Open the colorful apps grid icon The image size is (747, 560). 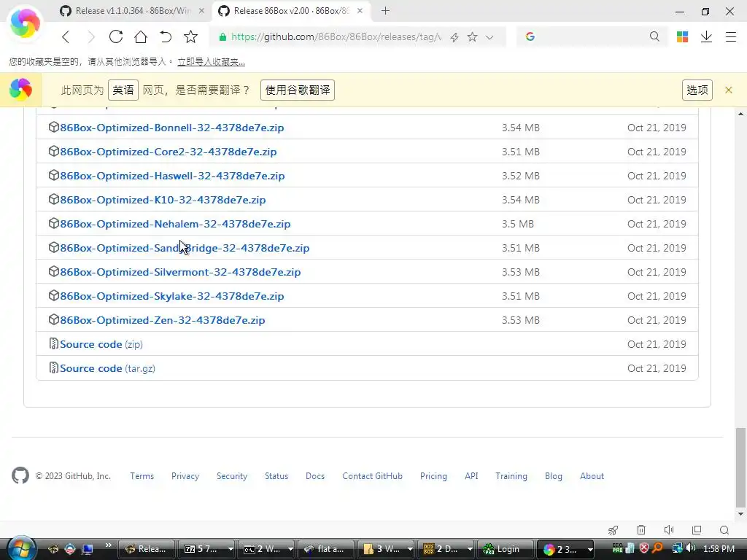[x=682, y=36]
